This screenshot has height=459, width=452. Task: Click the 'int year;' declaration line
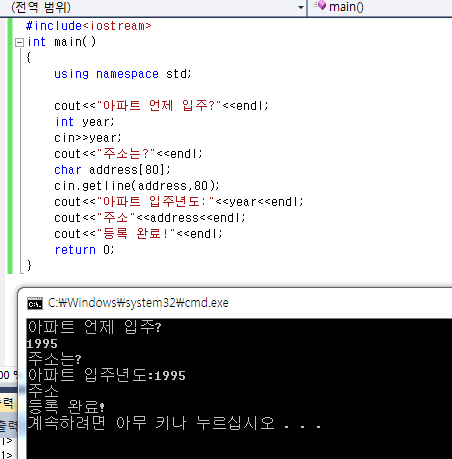(85, 122)
